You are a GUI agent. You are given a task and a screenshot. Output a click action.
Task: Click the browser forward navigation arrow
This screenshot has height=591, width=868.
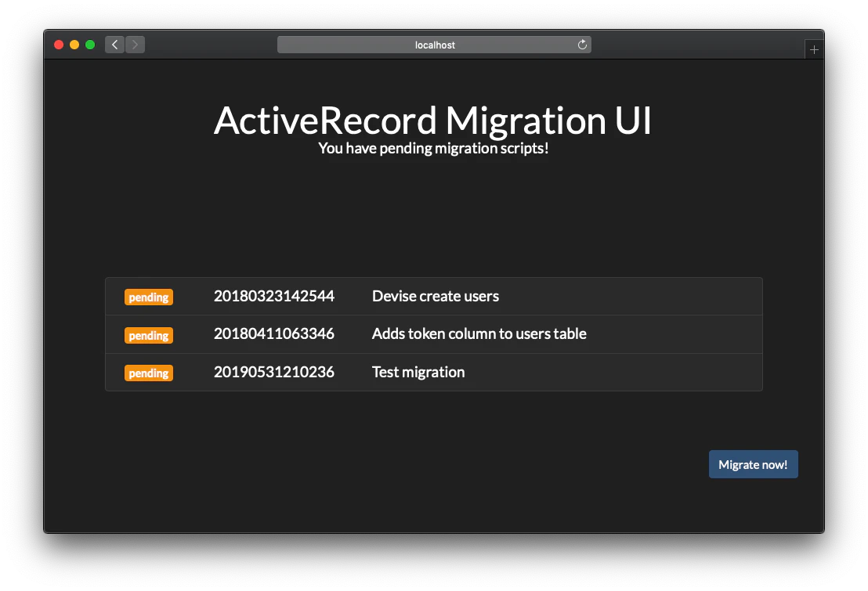pyautogui.click(x=135, y=45)
